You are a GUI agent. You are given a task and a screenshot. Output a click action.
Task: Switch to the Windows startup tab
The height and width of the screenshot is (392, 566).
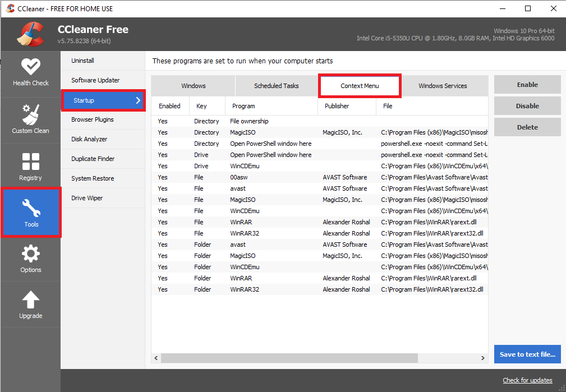193,85
